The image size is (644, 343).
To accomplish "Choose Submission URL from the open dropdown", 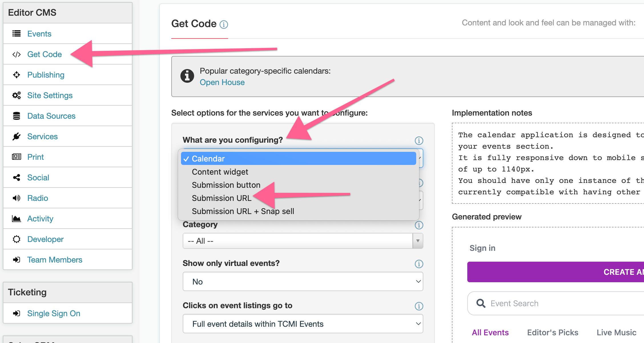I will [222, 198].
